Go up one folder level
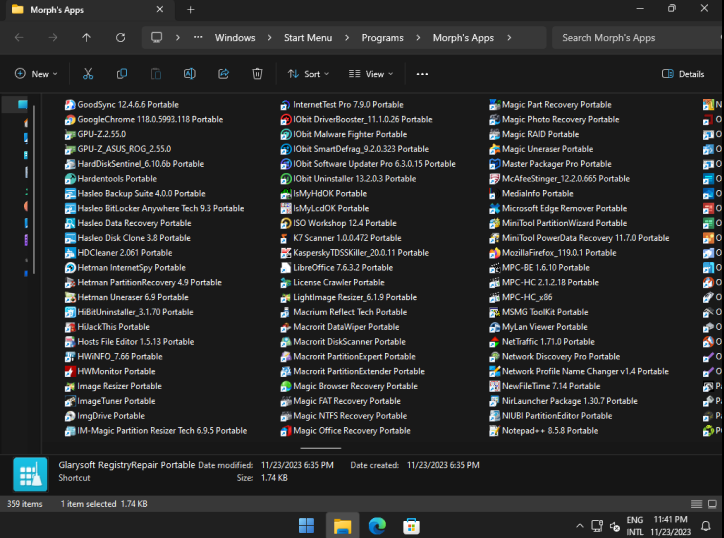 (x=86, y=37)
